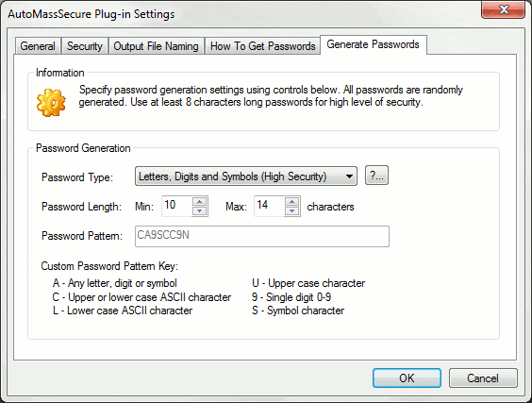Click 'S - Symbol character' text
The height and width of the screenshot is (403, 532).
(298, 311)
